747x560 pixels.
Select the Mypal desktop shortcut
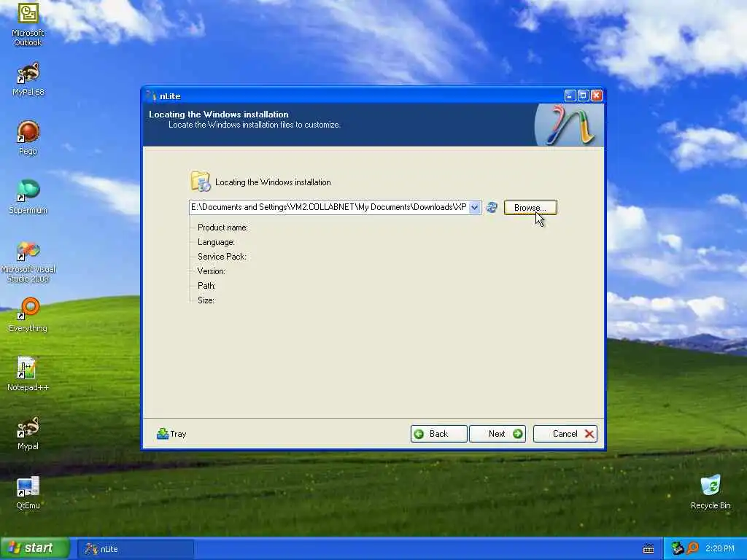(28, 433)
